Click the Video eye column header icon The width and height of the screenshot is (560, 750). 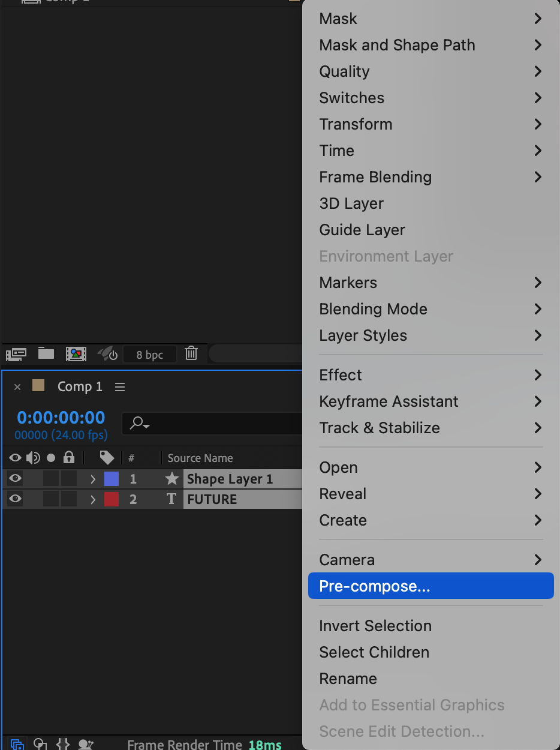point(16,458)
